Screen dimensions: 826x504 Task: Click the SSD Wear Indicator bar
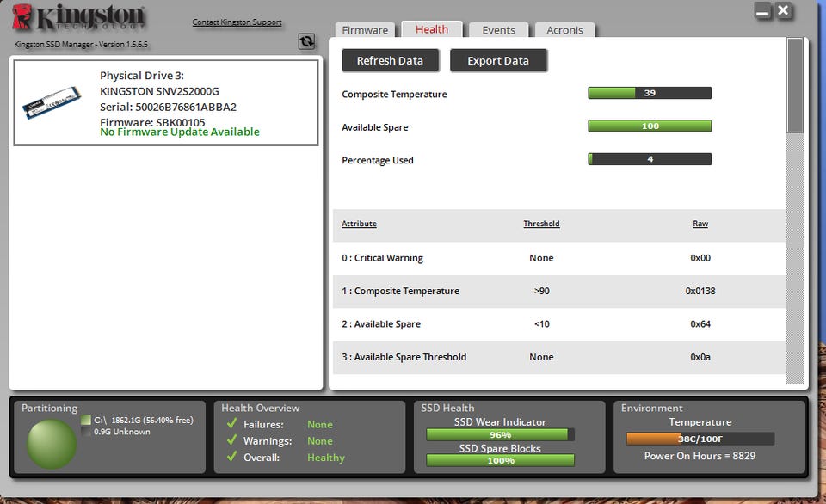(x=500, y=434)
